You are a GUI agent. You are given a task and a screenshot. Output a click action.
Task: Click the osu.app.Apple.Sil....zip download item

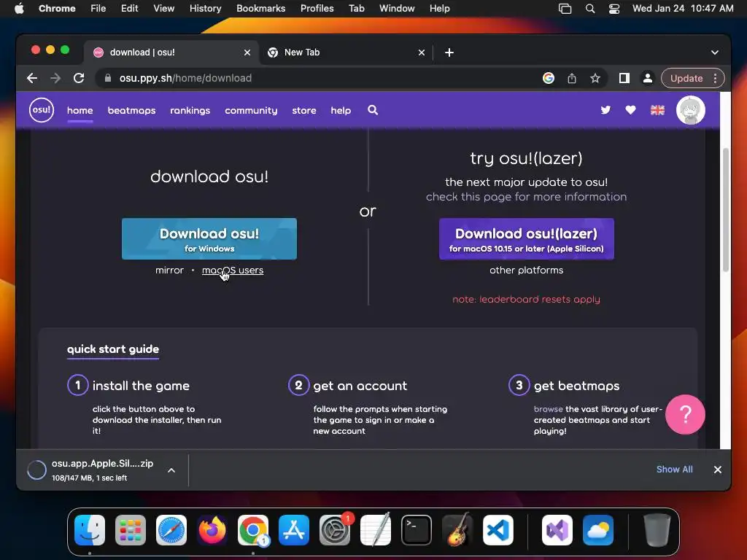point(102,470)
